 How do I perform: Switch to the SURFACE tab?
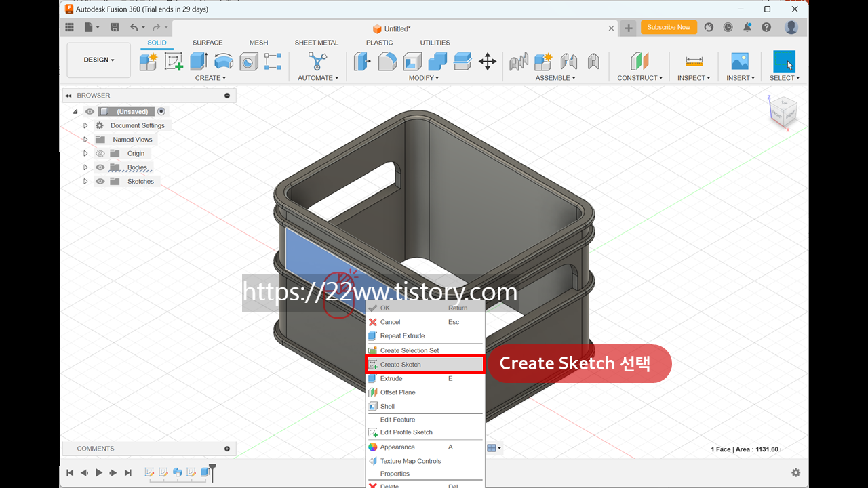[x=208, y=43]
